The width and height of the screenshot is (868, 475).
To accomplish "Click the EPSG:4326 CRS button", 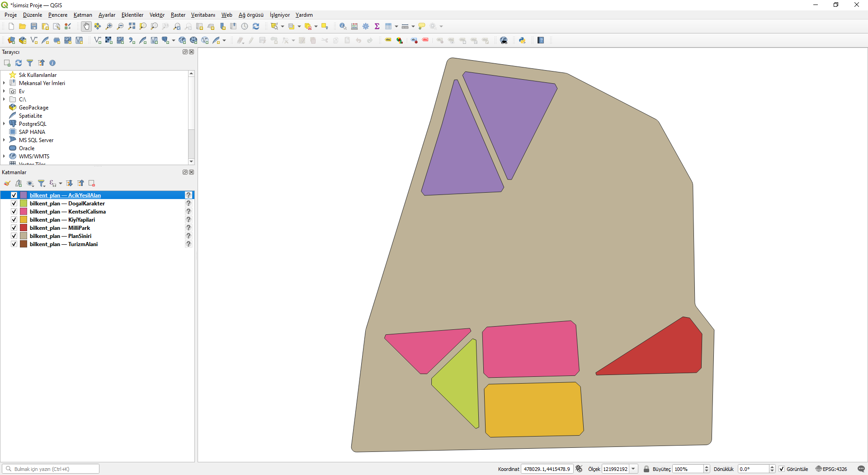I will 831,469.
